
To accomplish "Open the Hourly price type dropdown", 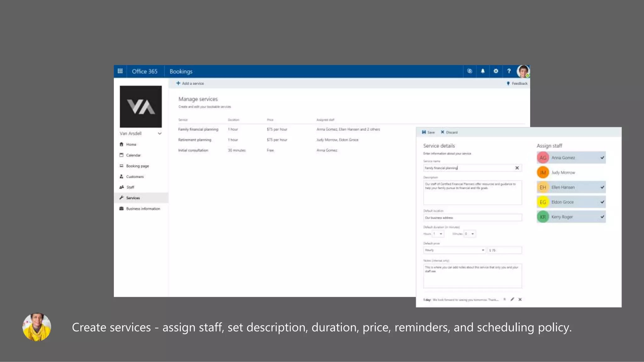I will click(x=454, y=250).
